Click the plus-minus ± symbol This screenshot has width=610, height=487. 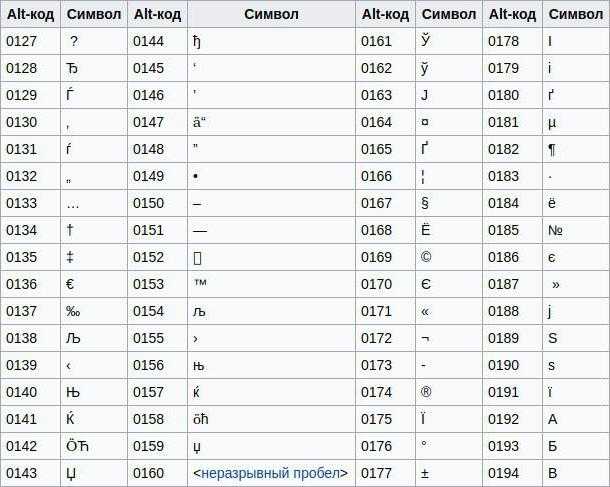tap(425, 474)
